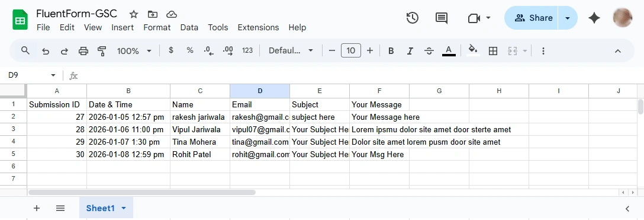Image resolution: width=644 pixels, height=220 pixels.
Task: Print the spreadsheet
Action: [x=83, y=51]
